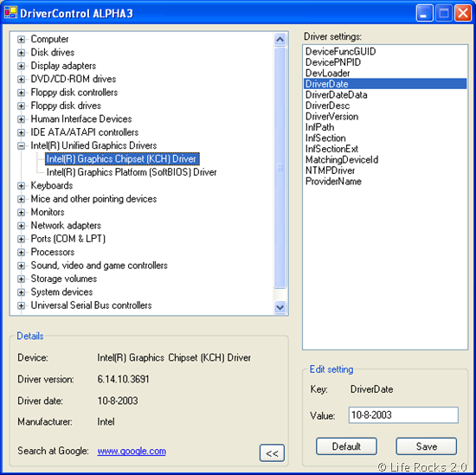
Task: Select the Network adapters label
Action: (66, 226)
